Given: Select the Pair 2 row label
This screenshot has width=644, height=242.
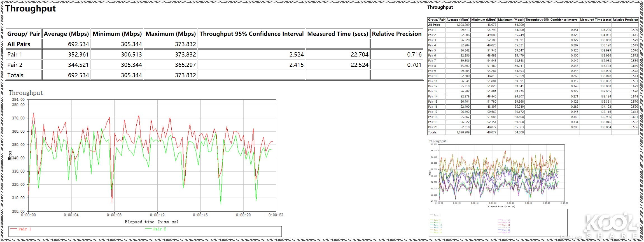Looking at the screenshot, I should 15,65.
